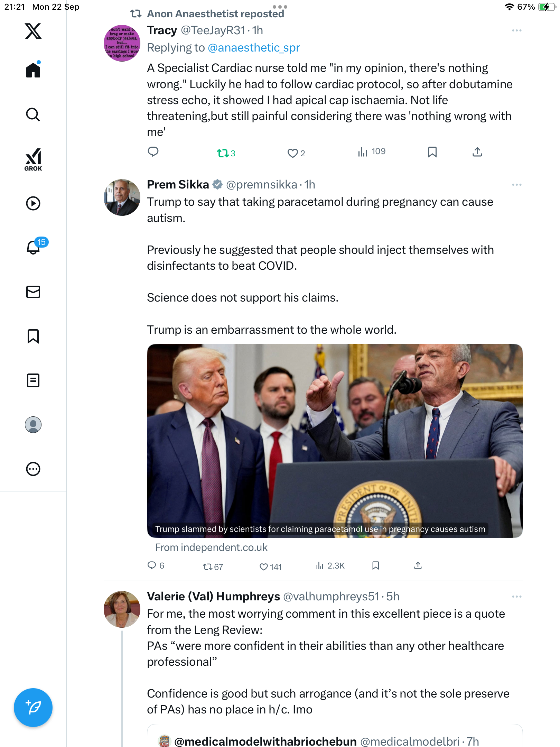Open notifications with 15 badge

(x=33, y=248)
